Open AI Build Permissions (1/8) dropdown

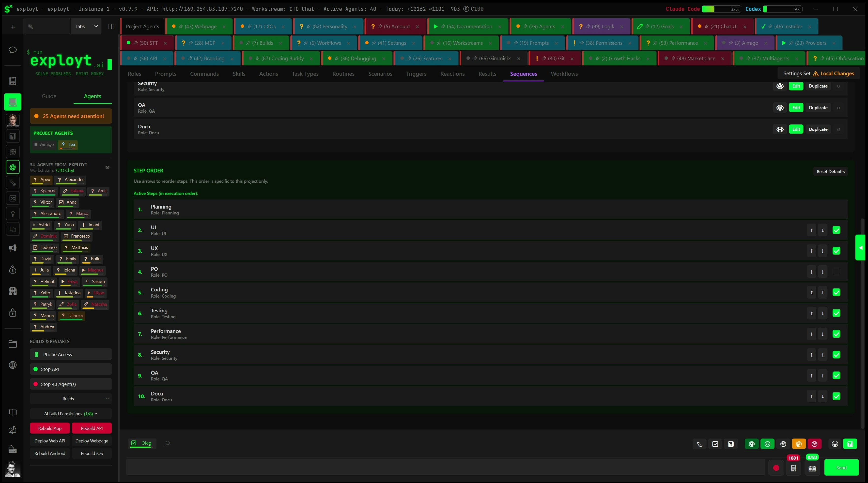[71, 414]
